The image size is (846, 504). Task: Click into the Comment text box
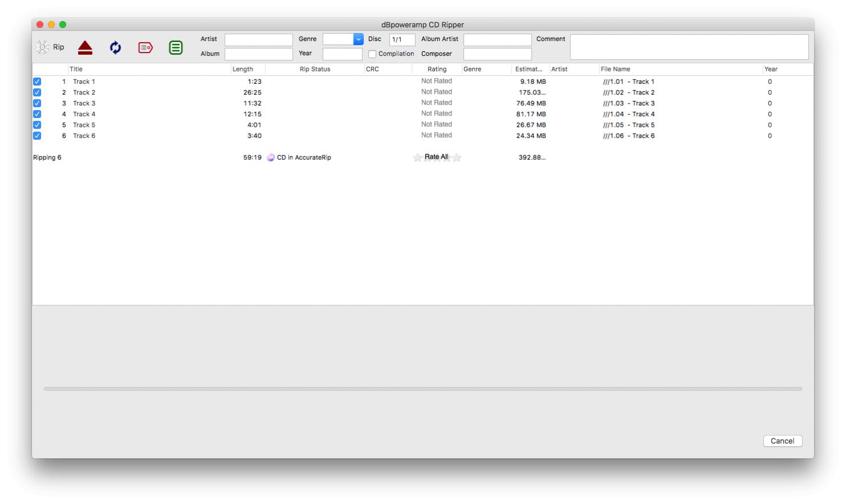coord(689,47)
